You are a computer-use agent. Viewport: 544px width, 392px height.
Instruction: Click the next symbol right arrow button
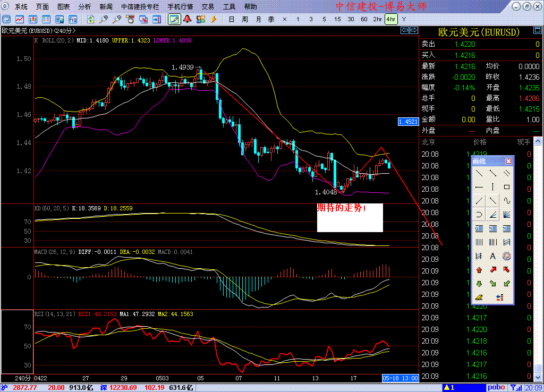point(414,30)
